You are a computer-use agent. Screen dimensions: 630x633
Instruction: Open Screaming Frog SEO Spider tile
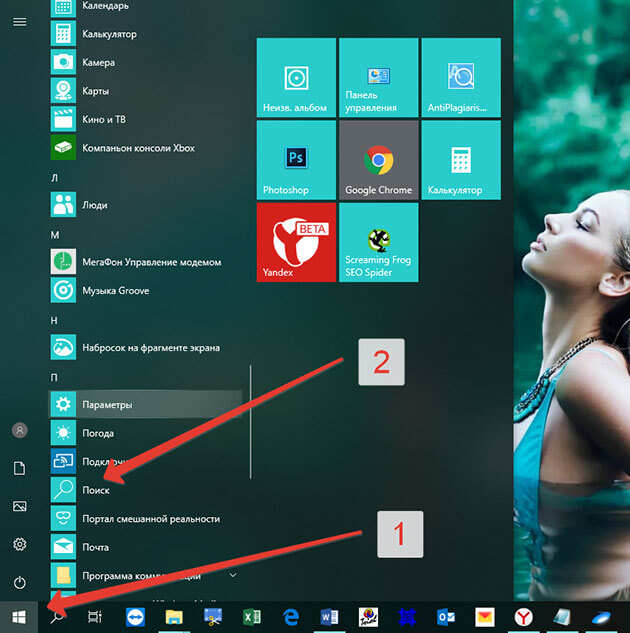379,242
